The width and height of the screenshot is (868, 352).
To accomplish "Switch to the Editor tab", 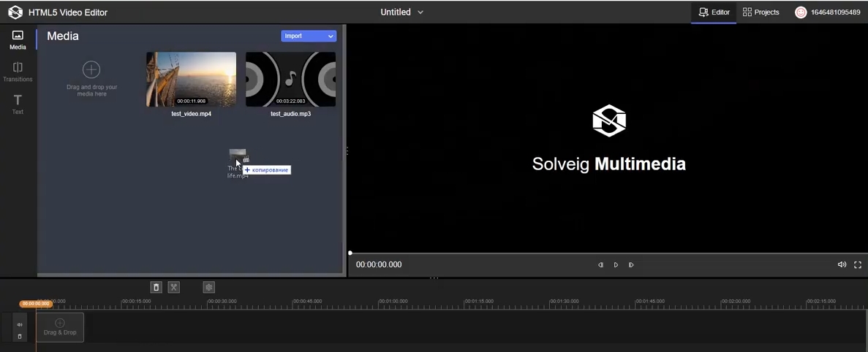I will pyautogui.click(x=714, y=12).
